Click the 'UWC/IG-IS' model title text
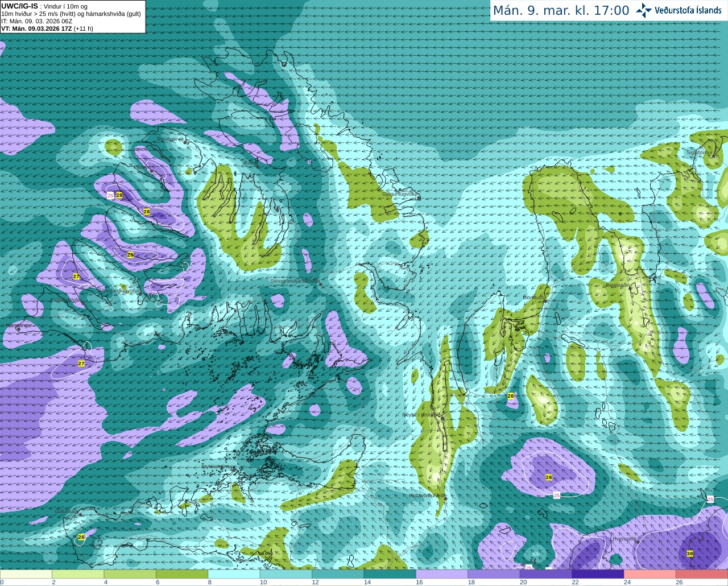The height and width of the screenshot is (586, 728). pyautogui.click(x=19, y=6)
